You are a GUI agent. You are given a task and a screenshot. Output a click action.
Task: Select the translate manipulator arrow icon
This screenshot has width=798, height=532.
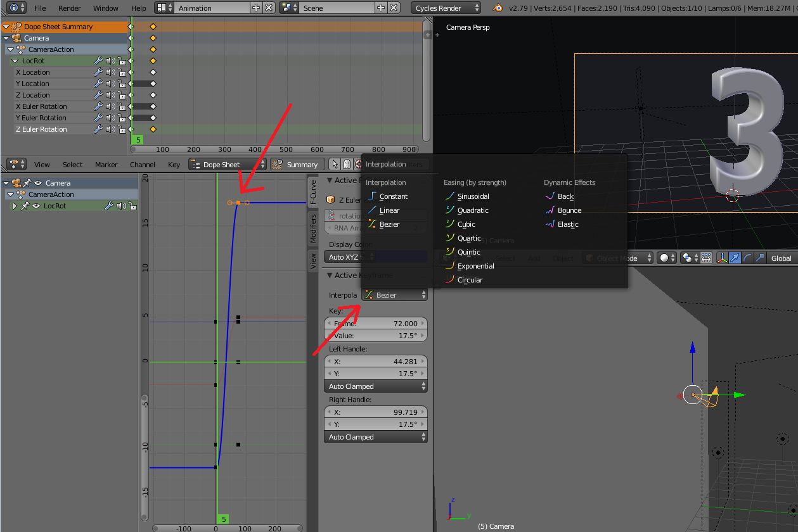point(735,258)
